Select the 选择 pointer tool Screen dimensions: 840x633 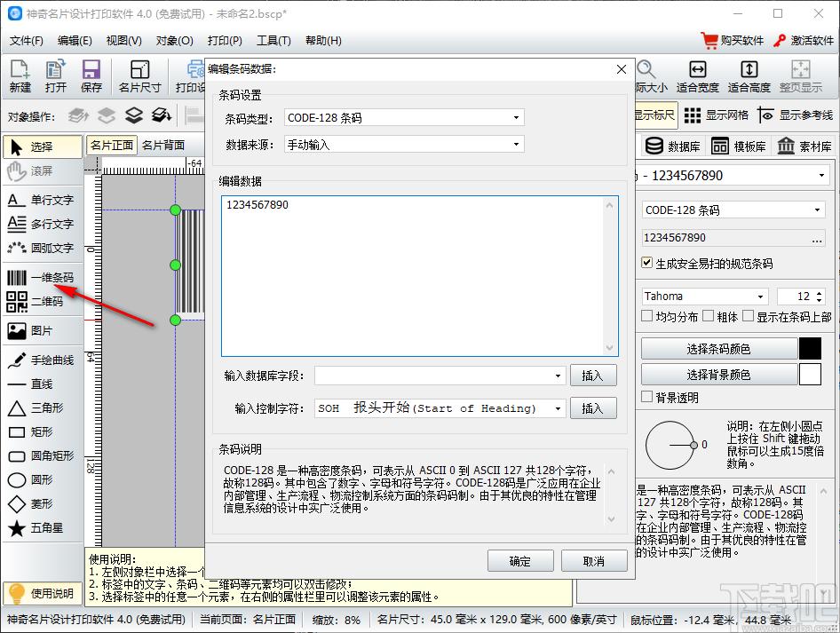43,146
